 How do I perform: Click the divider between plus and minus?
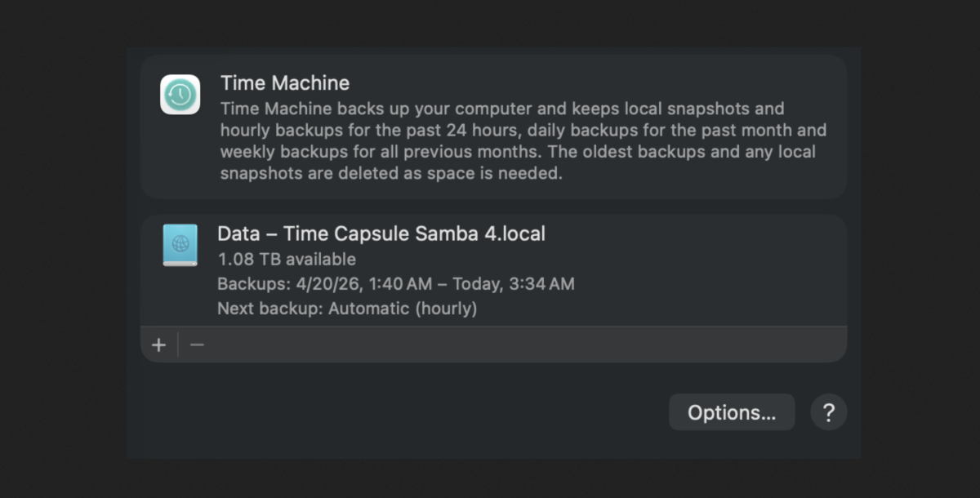pos(178,345)
